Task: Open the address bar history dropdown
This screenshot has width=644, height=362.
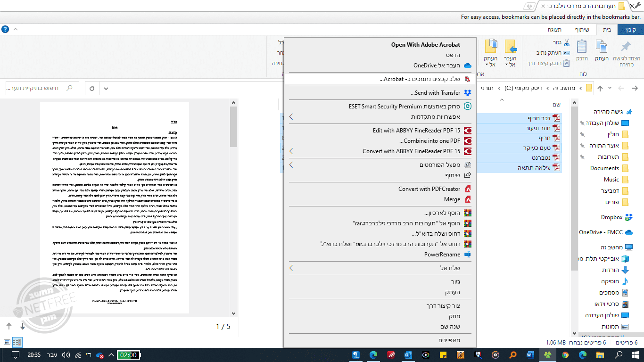Action: [x=106, y=88]
